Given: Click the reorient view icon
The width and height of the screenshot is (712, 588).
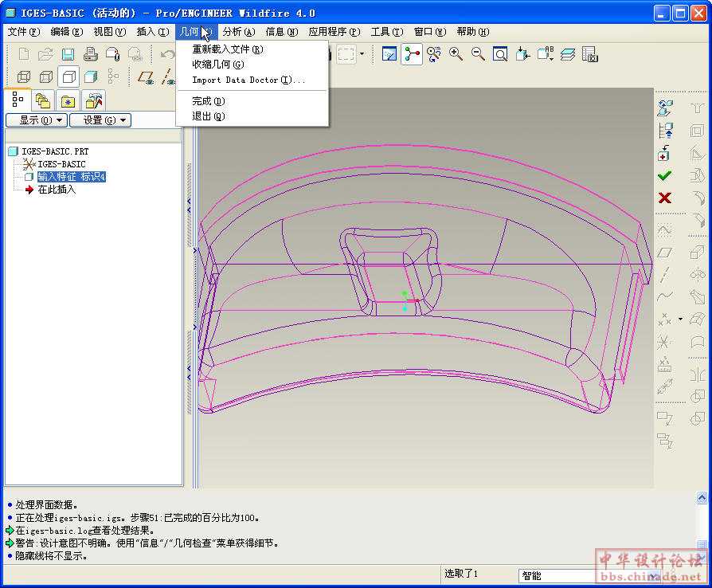Looking at the screenshot, I should point(522,54).
